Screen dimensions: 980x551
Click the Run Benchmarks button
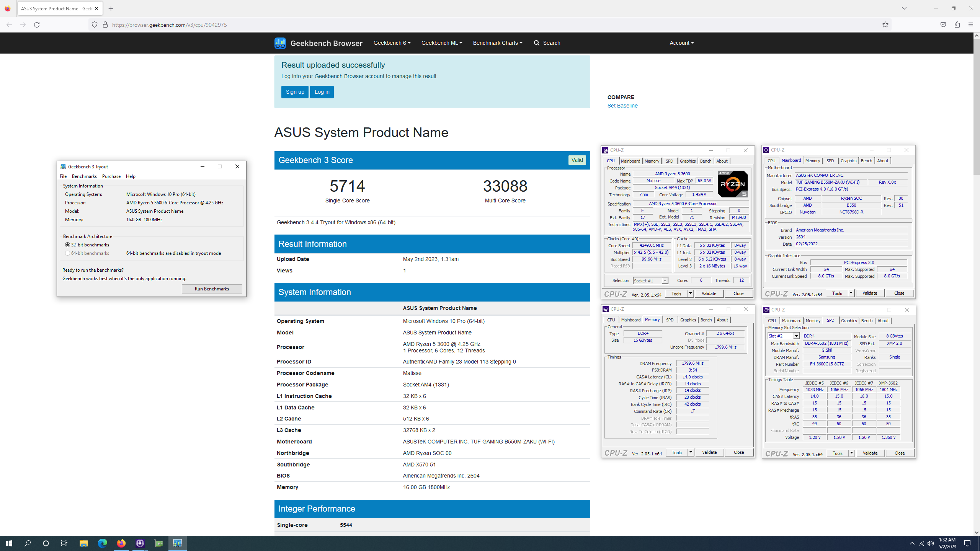[x=212, y=289]
